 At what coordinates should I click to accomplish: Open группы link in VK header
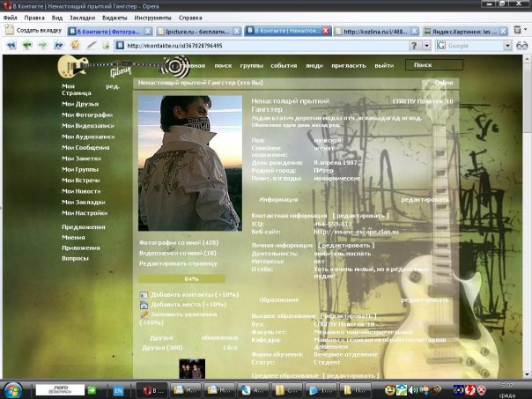pos(251,65)
